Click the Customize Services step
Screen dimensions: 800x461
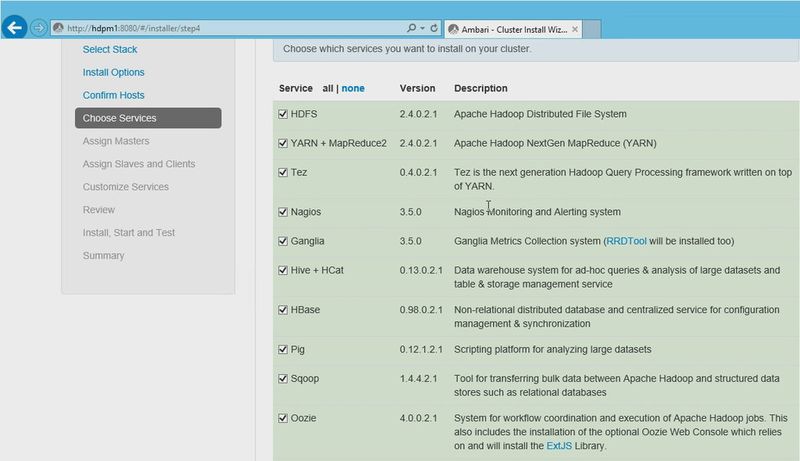[x=126, y=187]
